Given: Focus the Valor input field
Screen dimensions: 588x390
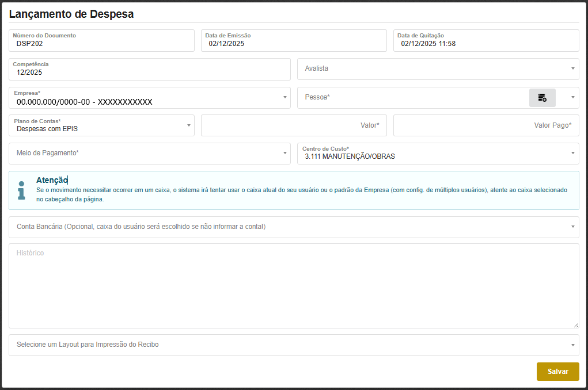Looking at the screenshot, I should tap(294, 125).
